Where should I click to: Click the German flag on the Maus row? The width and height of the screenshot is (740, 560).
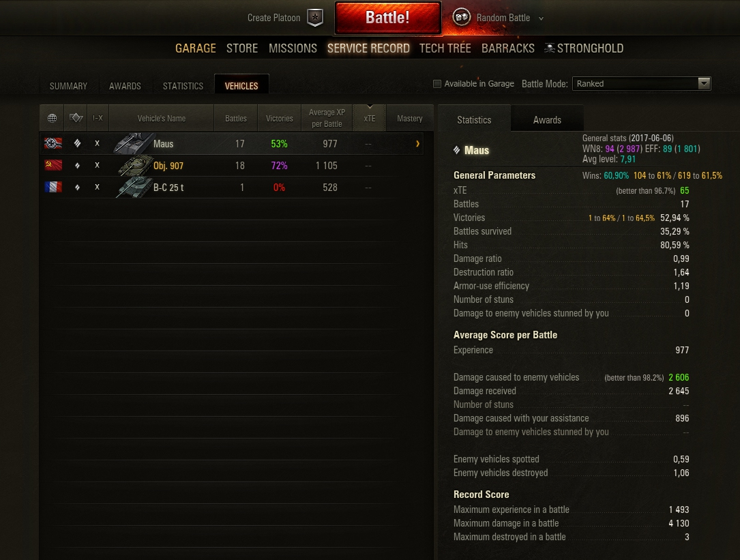(x=53, y=143)
